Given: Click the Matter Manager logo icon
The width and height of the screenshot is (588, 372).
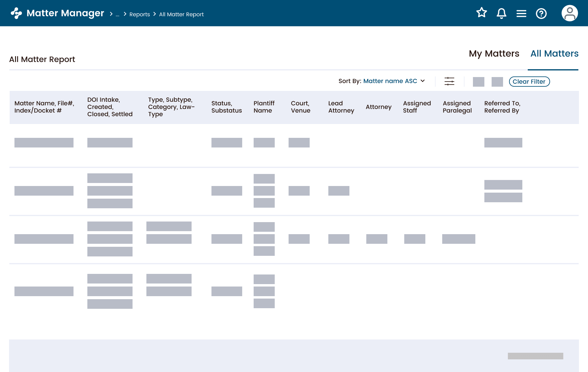Looking at the screenshot, I should click(x=16, y=13).
